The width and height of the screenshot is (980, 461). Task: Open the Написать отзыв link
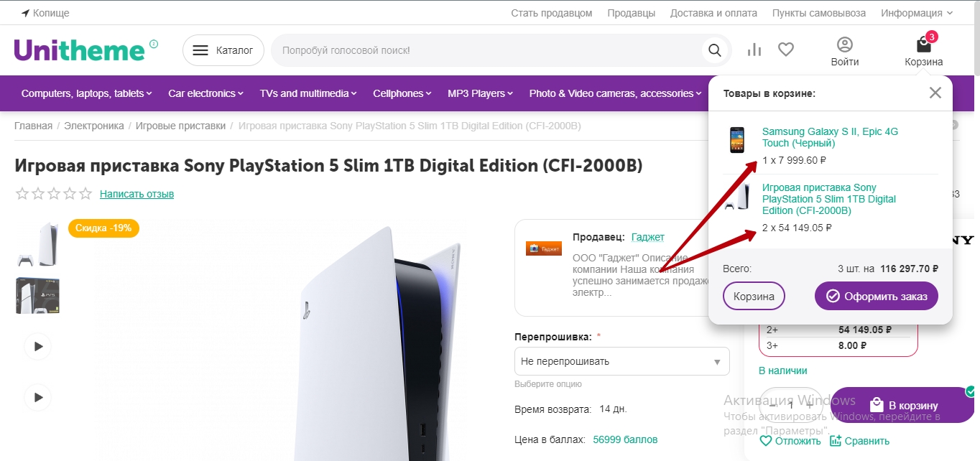(137, 194)
